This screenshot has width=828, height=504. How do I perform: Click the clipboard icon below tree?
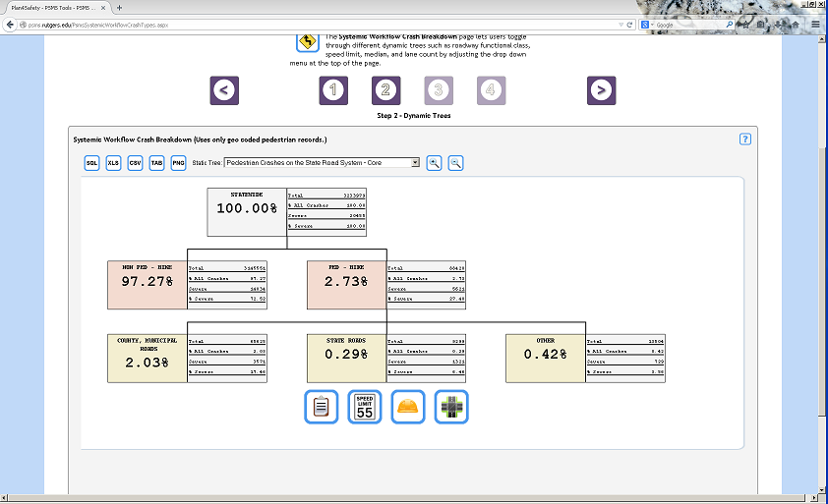(x=321, y=407)
